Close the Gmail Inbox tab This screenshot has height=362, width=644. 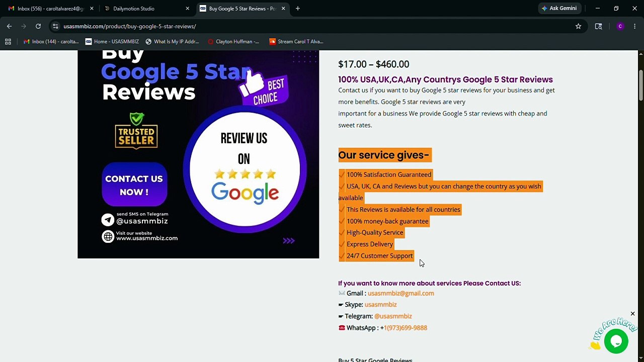click(92, 9)
